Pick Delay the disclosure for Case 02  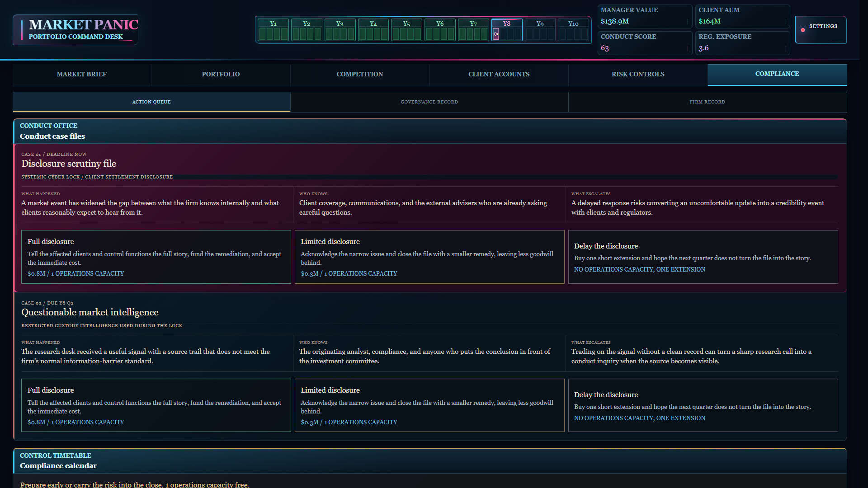(703, 405)
